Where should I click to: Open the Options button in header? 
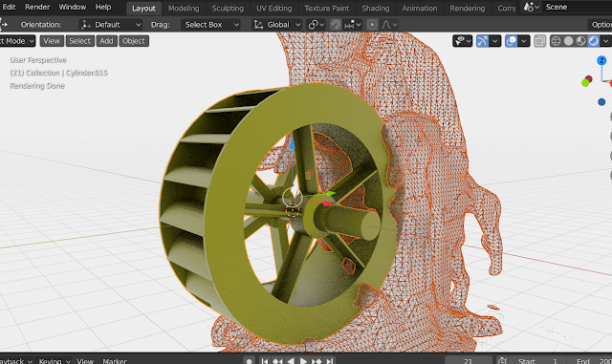click(601, 25)
